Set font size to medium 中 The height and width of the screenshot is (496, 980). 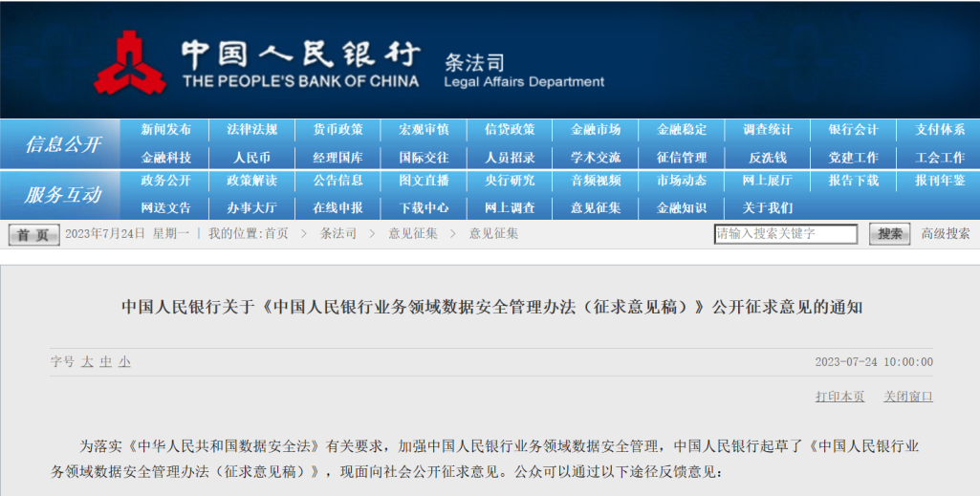pos(106,362)
